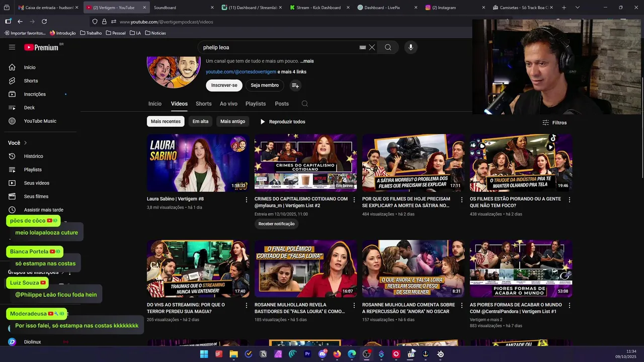
Task: Start voice search with microphone icon
Action: click(x=411, y=47)
